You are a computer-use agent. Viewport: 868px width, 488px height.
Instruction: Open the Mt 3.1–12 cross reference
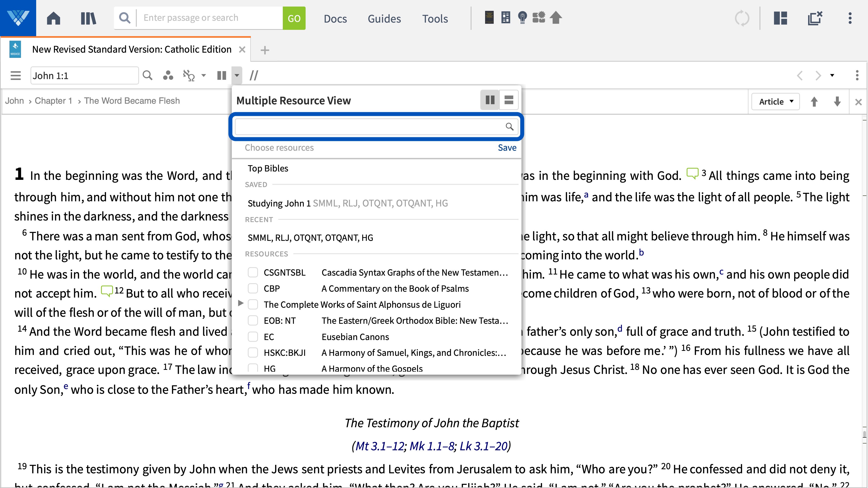[380, 446]
